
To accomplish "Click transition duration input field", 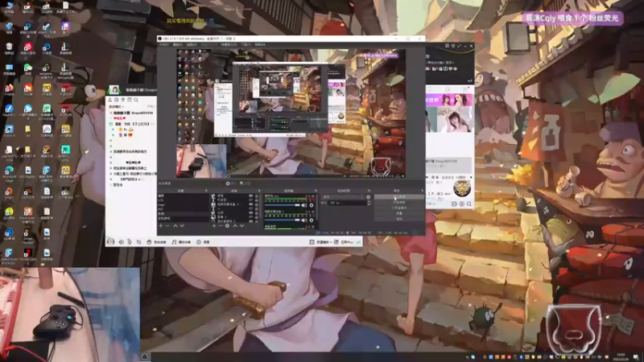I will [347, 203].
